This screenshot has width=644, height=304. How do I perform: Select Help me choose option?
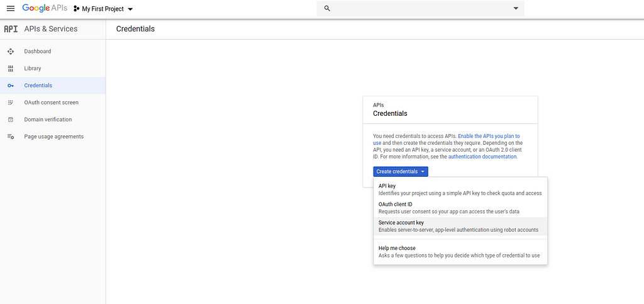460,252
